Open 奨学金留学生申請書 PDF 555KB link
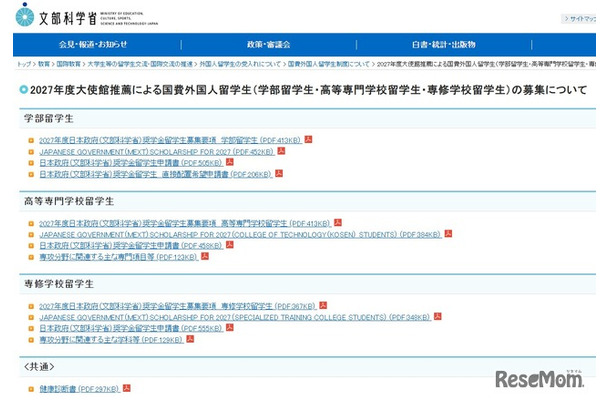 [x=131, y=328]
